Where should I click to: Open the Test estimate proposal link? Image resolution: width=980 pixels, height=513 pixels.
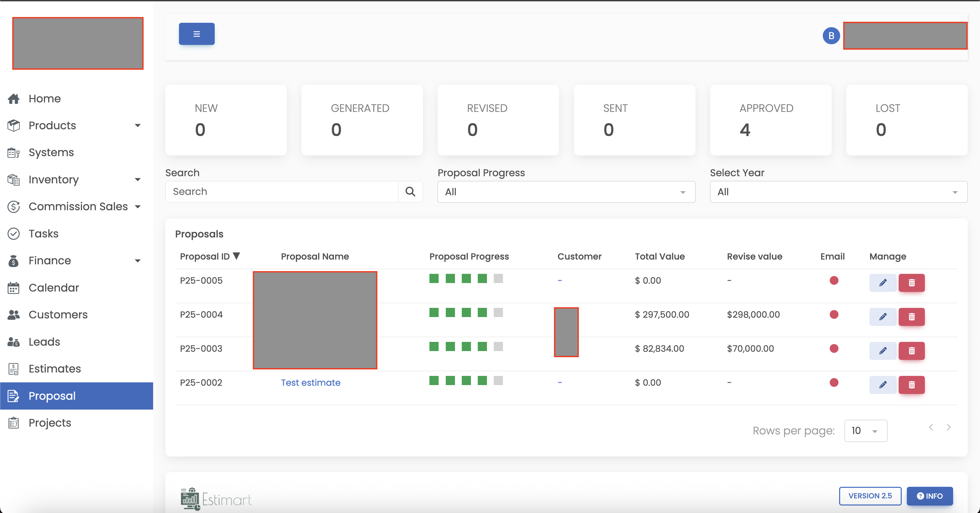click(310, 383)
